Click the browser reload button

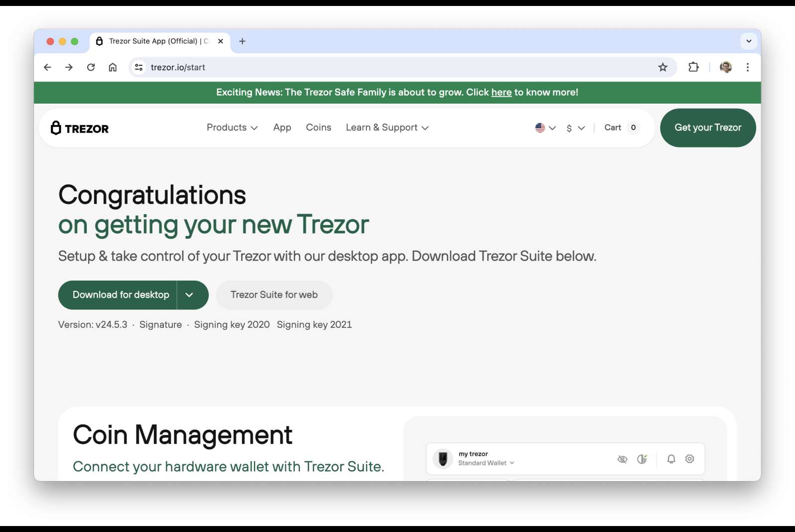pos(91,67)
